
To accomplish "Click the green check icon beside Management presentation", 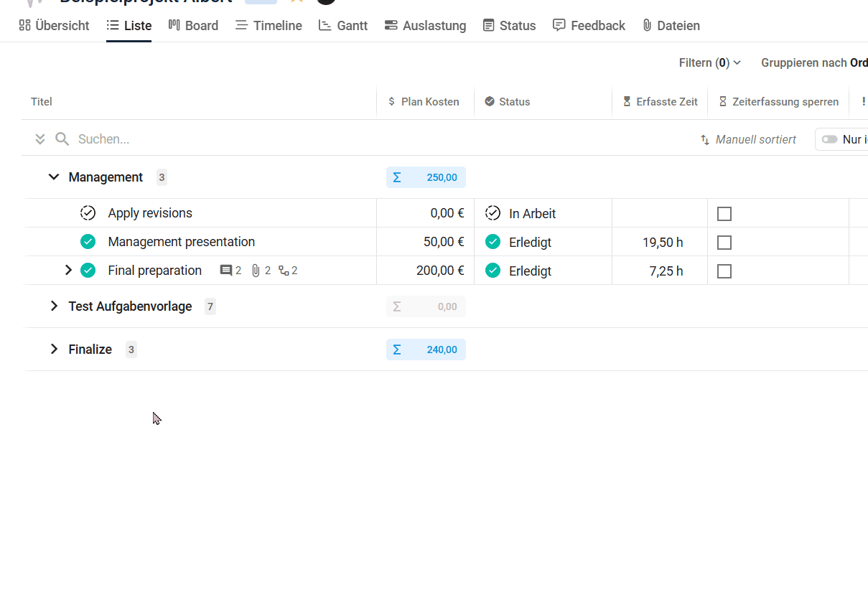I will pos(88,242).
